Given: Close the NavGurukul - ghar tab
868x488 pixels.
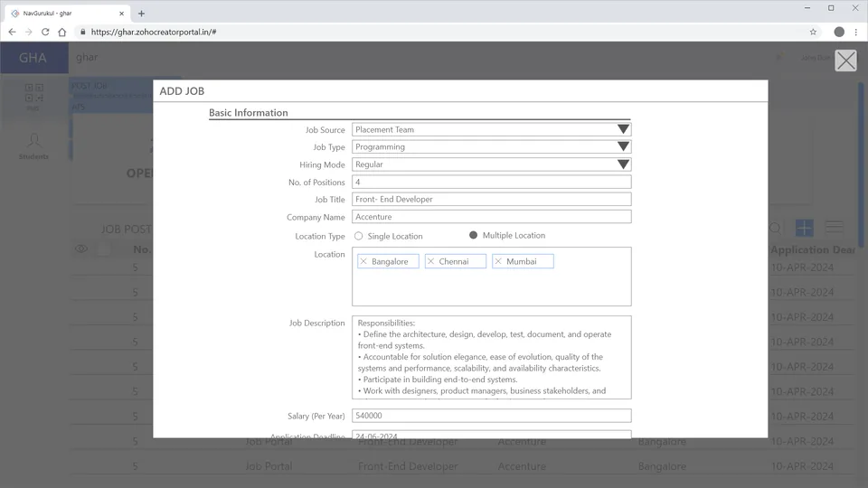Looking at the screenshot, I should [122, 14].
